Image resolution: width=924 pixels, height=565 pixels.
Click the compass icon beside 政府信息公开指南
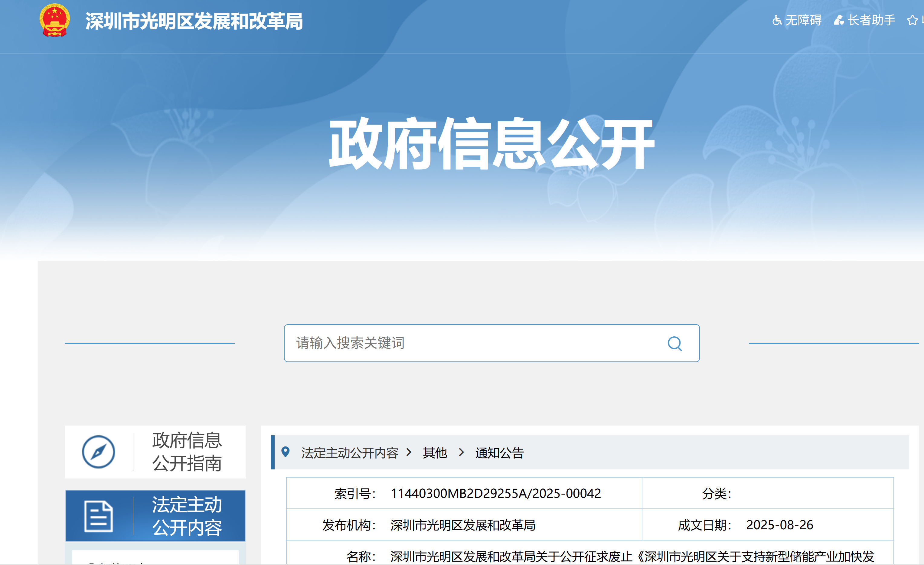tap(98, 452)
